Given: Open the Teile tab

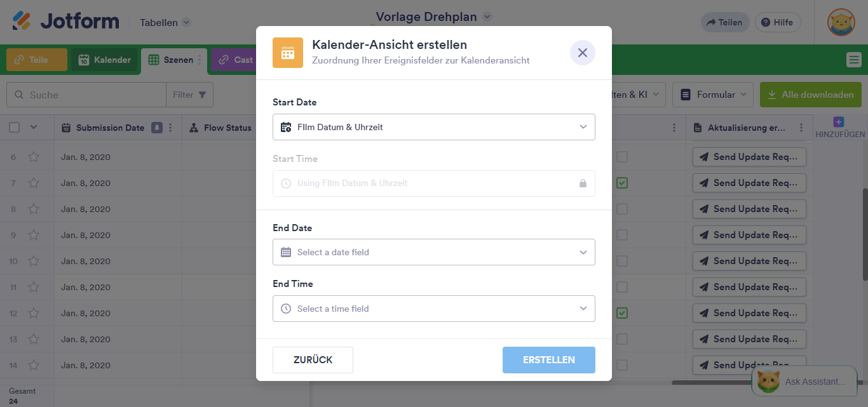Looking at the screenshot, I should 37,60.
